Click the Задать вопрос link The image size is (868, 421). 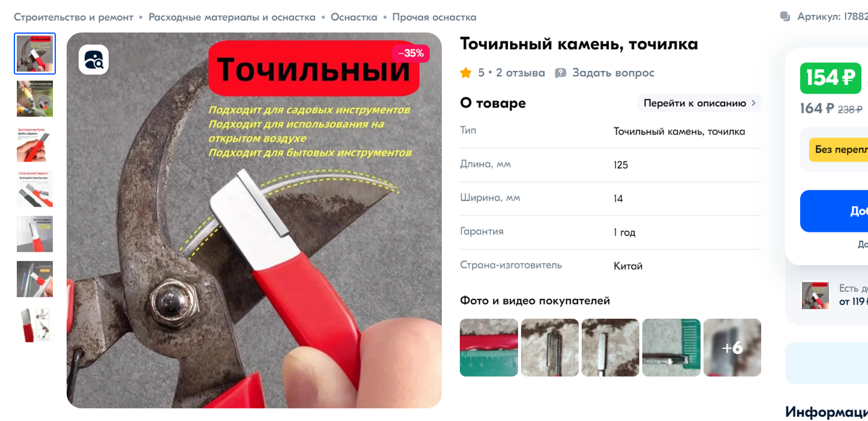pyautogui.click(x=613, y=73)
